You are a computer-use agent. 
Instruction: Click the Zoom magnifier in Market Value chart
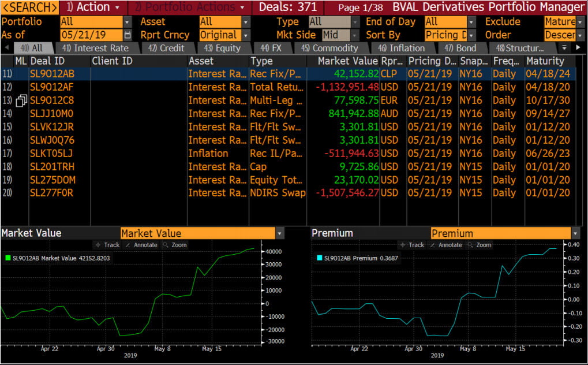click(x=166, y=245)
